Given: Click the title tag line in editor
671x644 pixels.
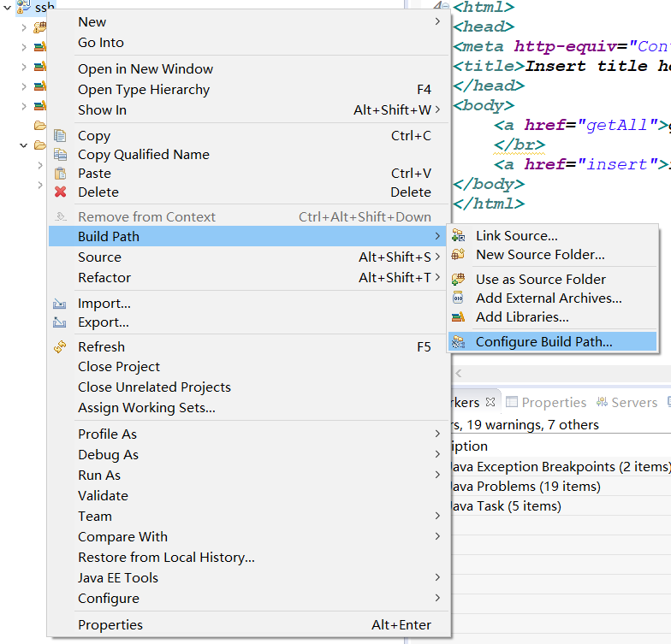Looking at the screenshot, I should pos(561,67).
